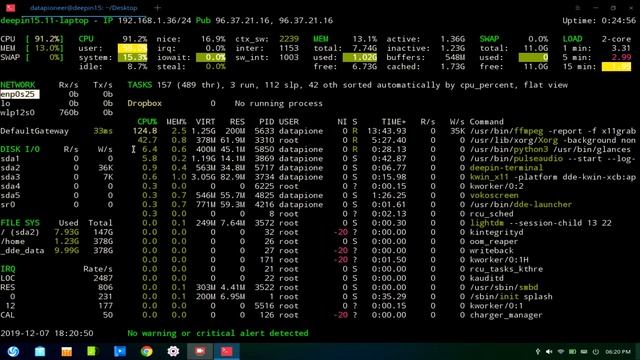Open the file manager icon in the dock
The image size is (640, 360).
tap(40, 351)
